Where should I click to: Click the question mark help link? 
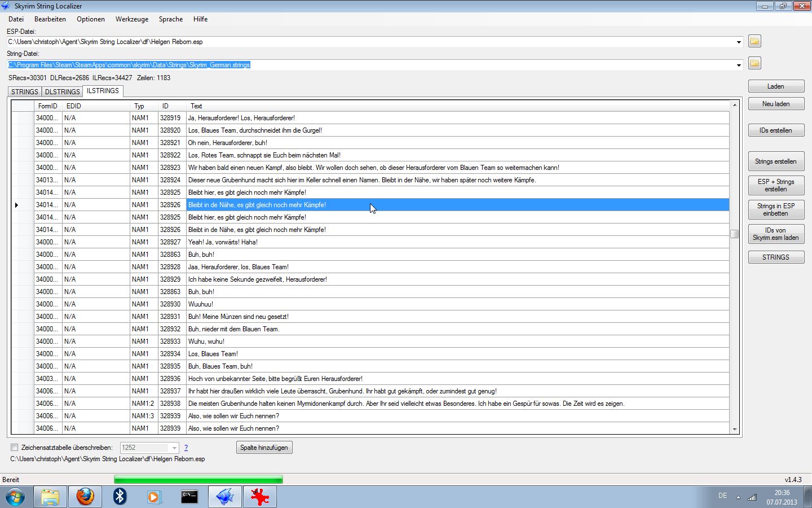tap(186, 448)
